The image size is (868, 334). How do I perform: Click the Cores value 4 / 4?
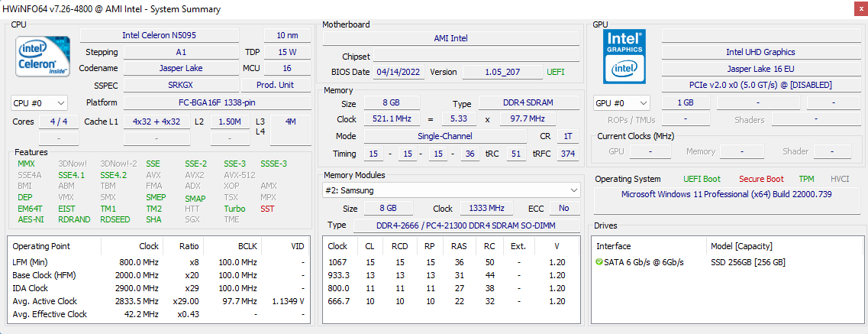(60, 122)
